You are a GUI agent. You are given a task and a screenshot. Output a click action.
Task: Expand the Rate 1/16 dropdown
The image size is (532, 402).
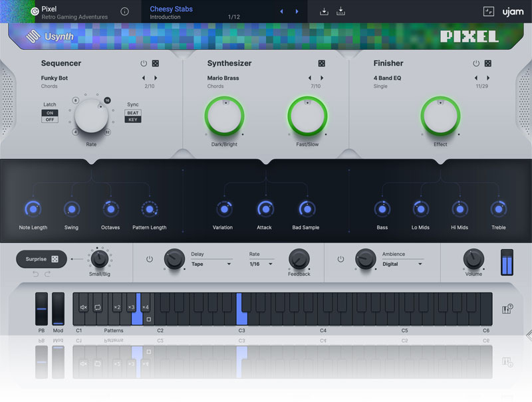click(260, 264)
